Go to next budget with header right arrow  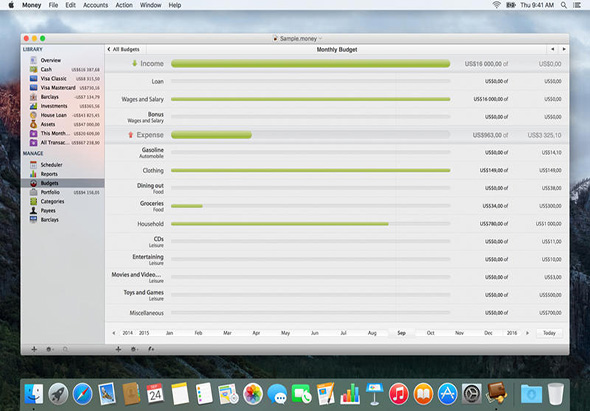click(564, 49)
